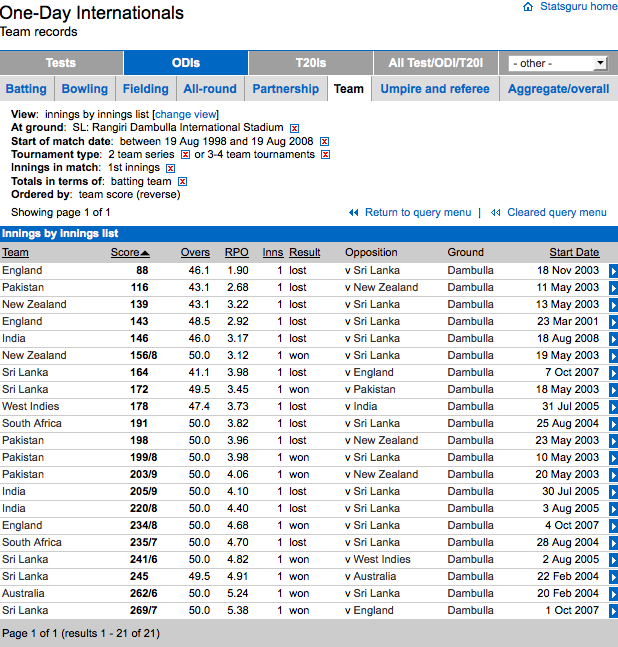Select the Team records tab
Viewport: 618px width, 647px height.
(349, 89)
